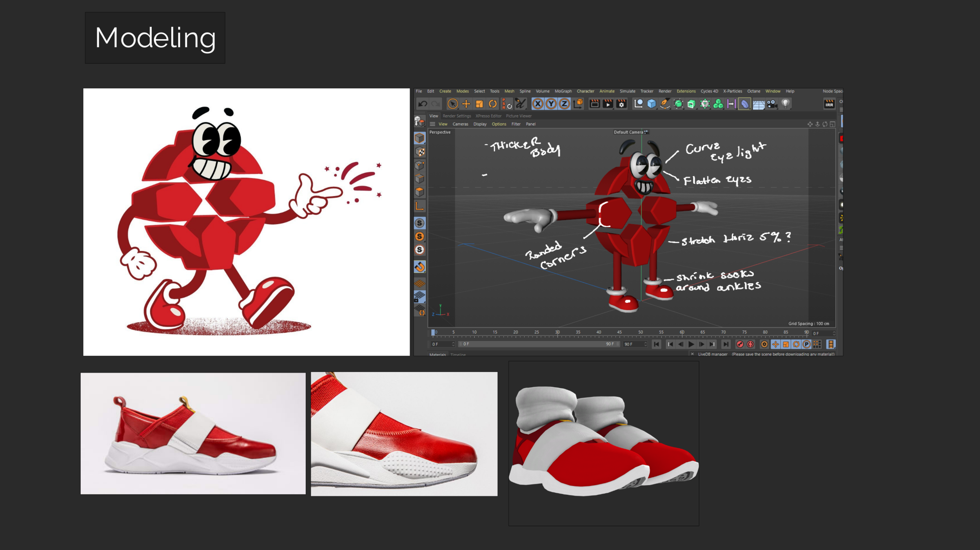Click the Spline Pen tool icon
Screen dimensions: 980x550
coord(665,104)
